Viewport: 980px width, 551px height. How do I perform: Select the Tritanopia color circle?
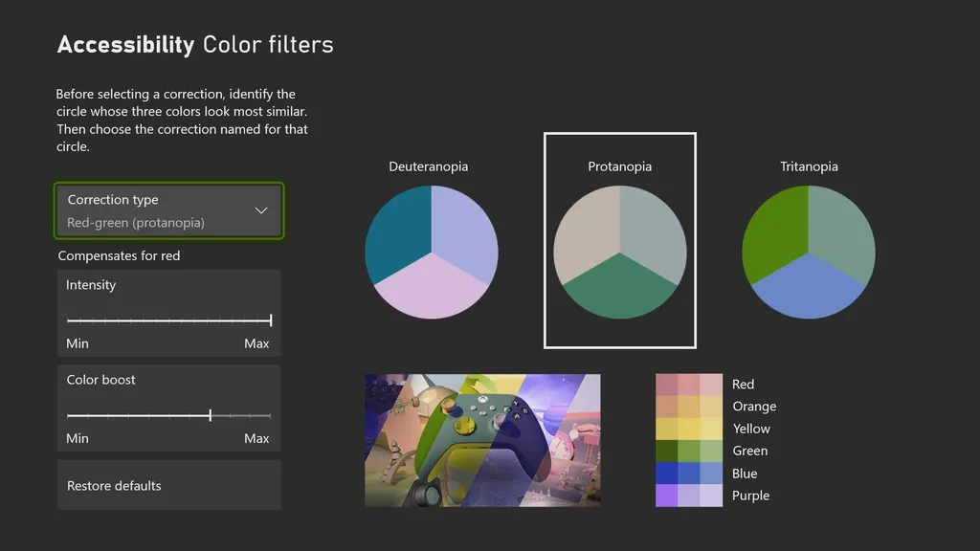click(809, 253)
